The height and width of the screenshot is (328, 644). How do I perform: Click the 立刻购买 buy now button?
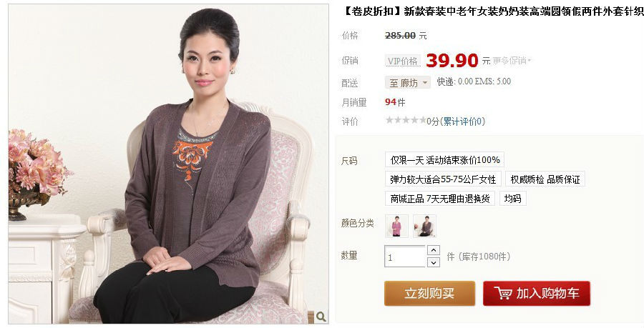pyautogui.click(x=429, y=293)
